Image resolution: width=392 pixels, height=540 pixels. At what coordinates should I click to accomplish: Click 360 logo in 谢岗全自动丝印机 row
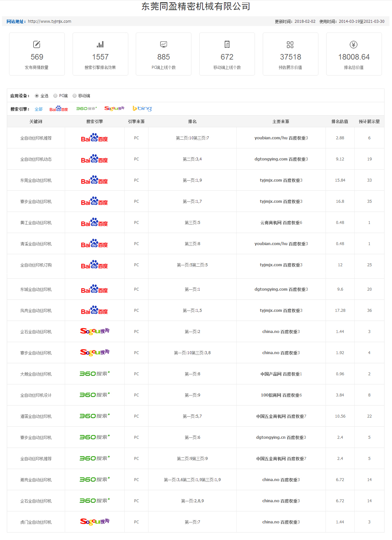(x=95, y=479)
